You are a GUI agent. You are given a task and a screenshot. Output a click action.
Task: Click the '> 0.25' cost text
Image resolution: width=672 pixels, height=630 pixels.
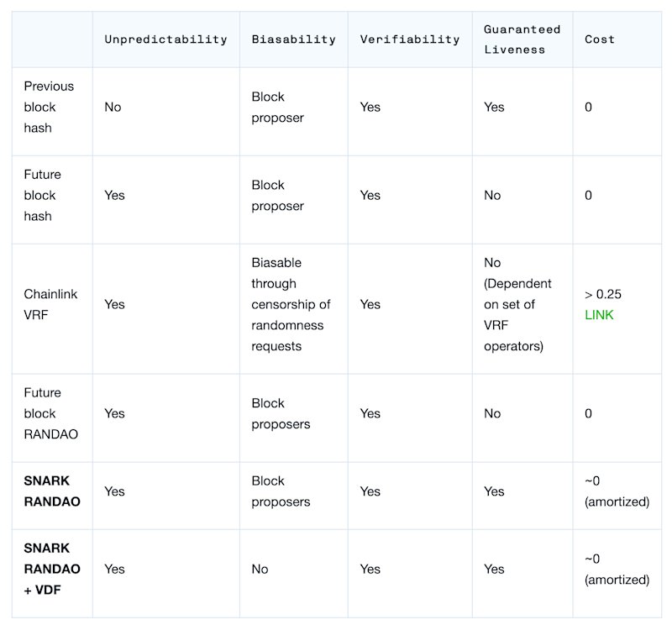point(602,294)
